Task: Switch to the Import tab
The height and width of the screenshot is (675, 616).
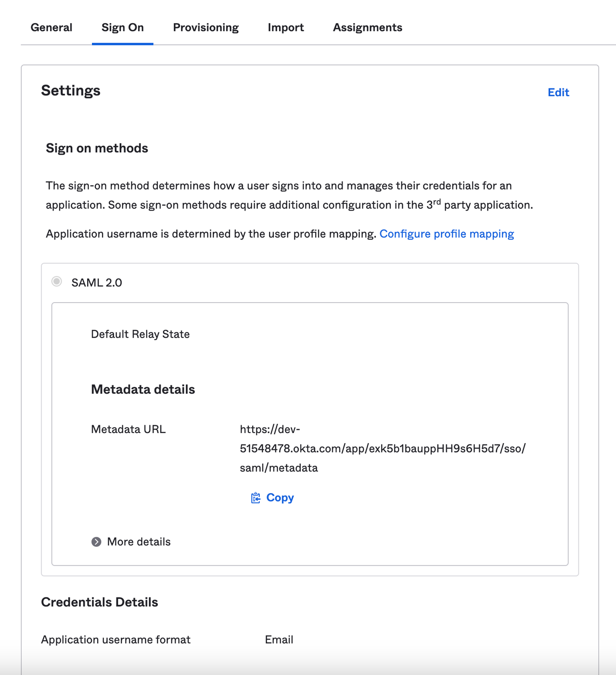Action: 286,27
